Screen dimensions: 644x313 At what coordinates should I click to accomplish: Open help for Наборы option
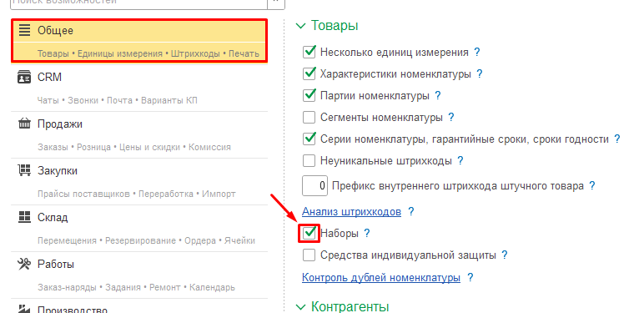coord(367,234)
